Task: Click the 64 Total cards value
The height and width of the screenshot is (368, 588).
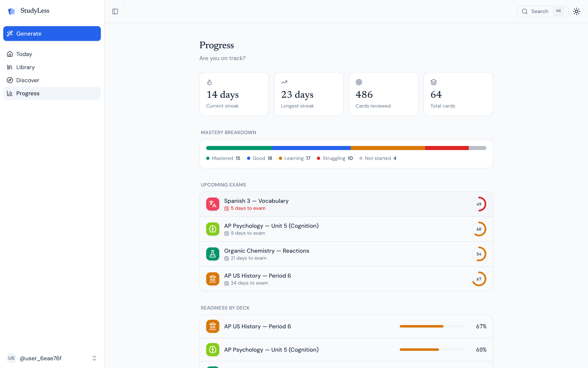Action: pos(436,95)
